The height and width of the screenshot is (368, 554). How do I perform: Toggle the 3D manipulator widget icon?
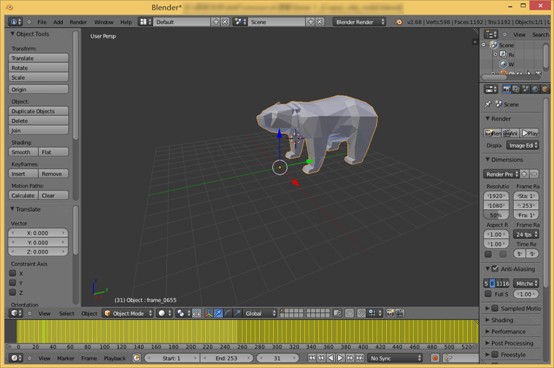pos(208,313)
